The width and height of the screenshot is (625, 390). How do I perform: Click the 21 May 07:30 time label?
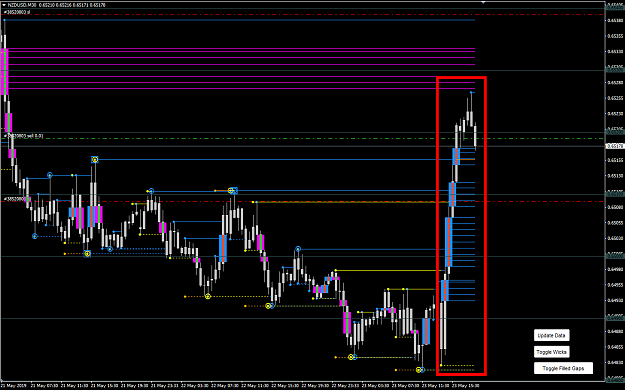[x=44, y=386]
